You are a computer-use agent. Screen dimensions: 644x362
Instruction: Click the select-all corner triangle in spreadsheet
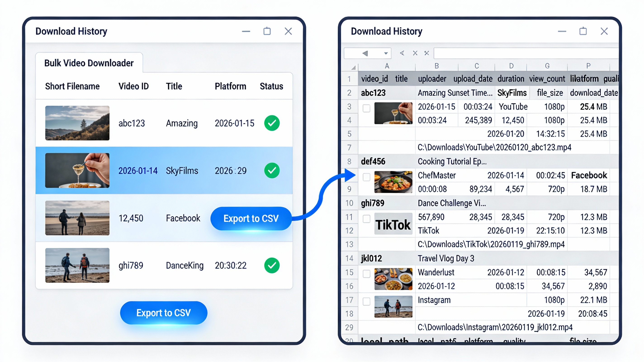coord(353,68)
